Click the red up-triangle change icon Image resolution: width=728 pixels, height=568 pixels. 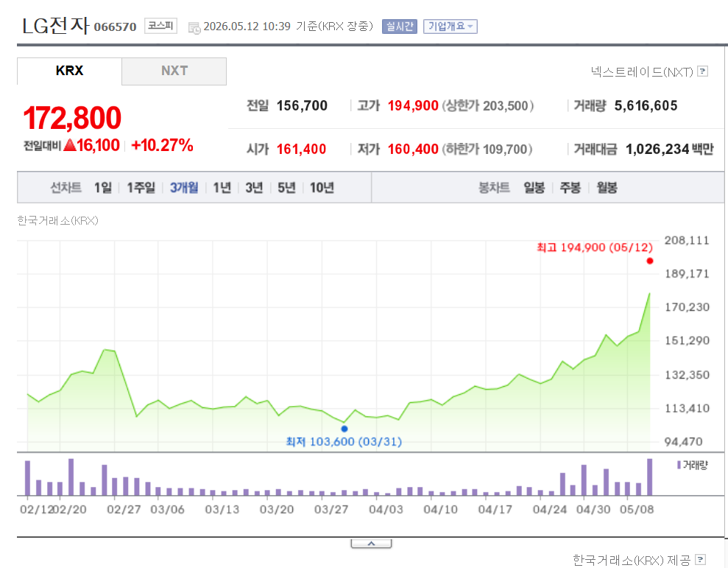pos(70,145)
